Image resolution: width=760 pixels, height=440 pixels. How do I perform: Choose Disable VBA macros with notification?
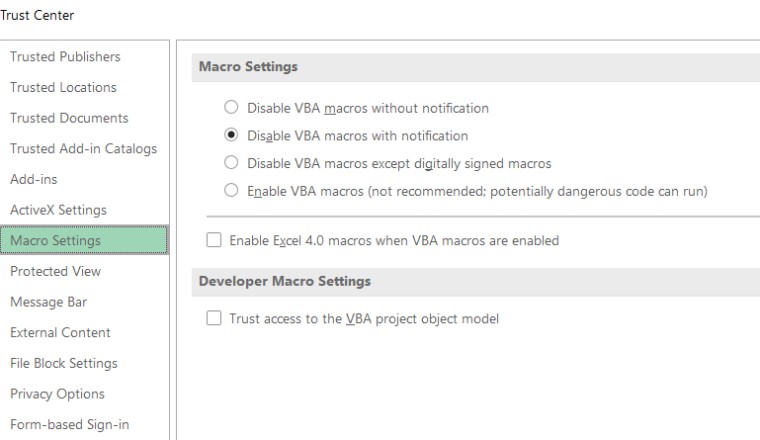coord(232,135)
